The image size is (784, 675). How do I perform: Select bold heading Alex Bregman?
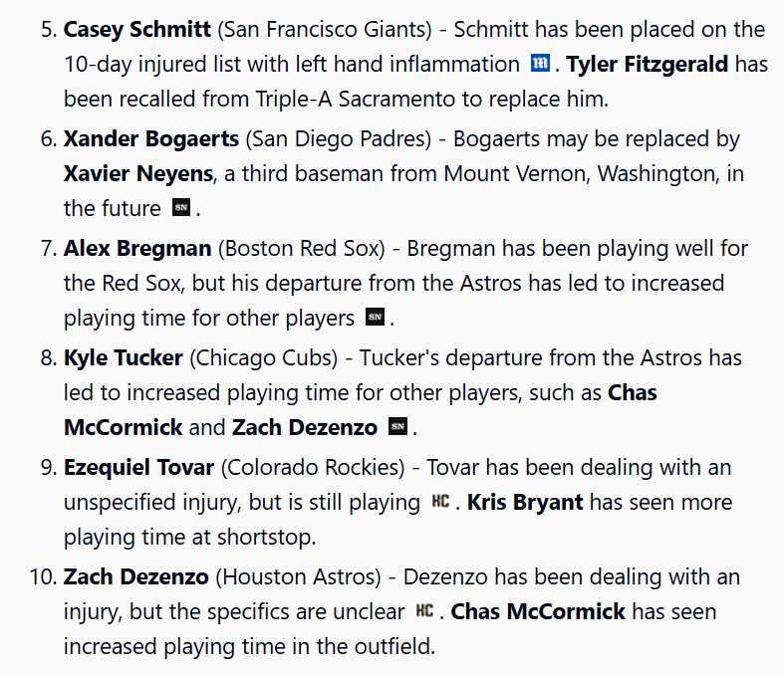pyautogui.click(x=137, y=248)
